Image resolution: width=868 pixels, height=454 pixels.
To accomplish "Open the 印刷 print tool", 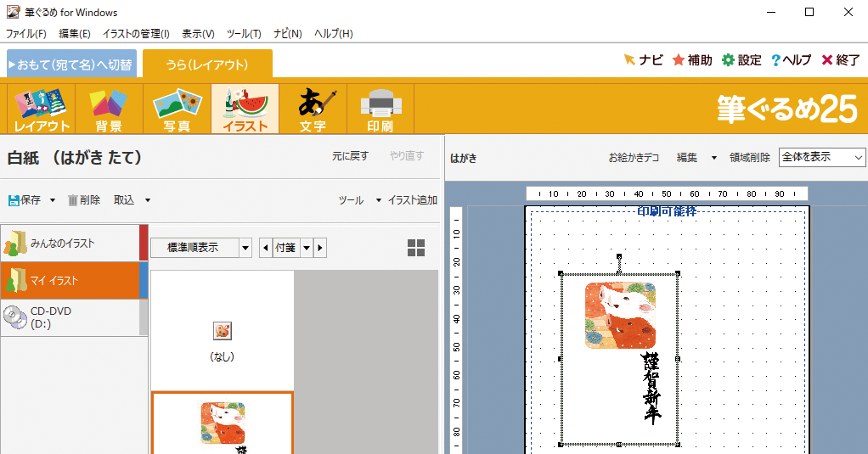I will (380, 109).
